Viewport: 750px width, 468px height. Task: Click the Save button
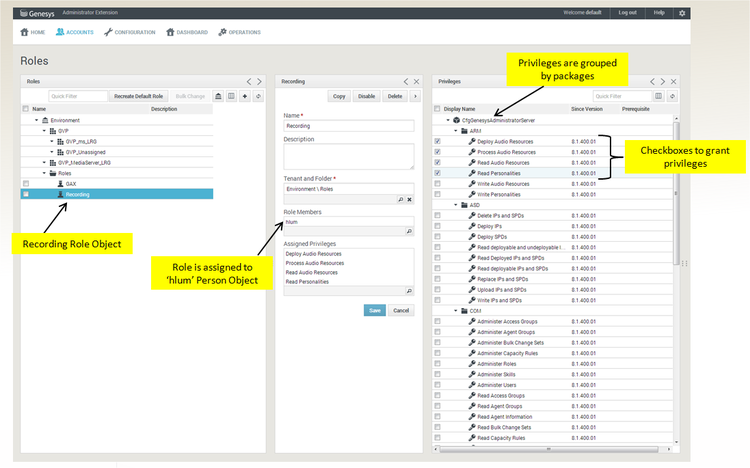[x=374, y=310]
